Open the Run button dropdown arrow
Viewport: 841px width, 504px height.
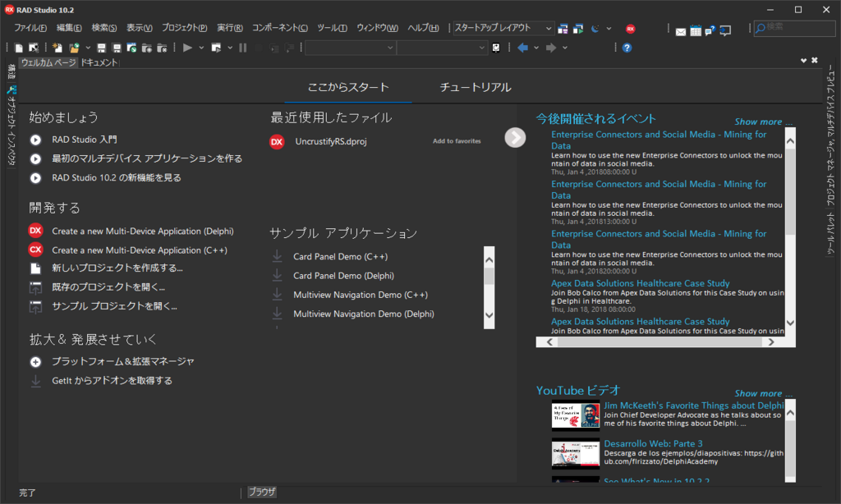pyautogui.click(x=201, y=48)
